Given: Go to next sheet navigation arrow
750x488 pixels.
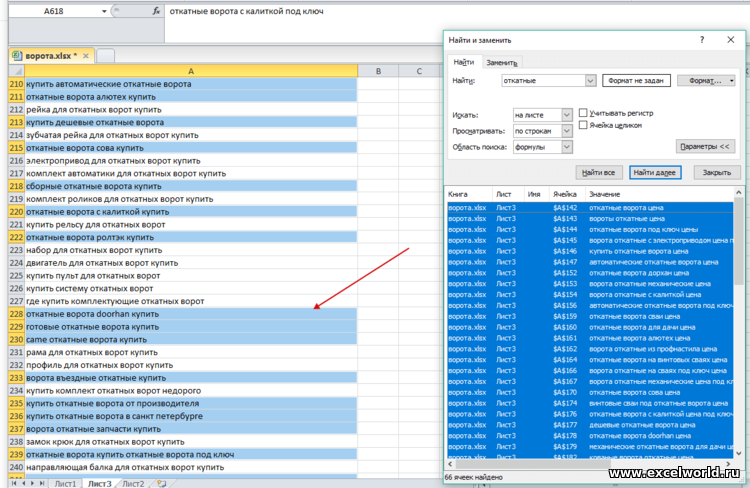Looking at the screenshot, I should (x=33, y=483).
